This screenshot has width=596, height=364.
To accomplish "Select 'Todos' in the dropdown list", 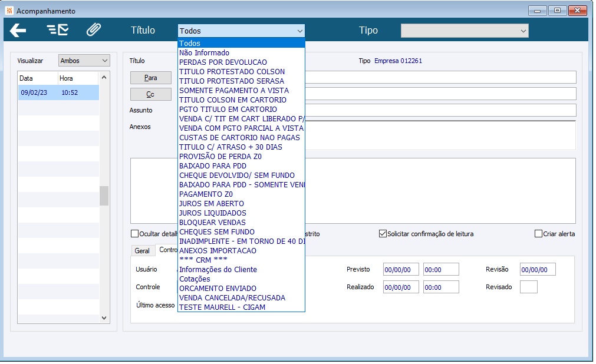I will point(241,44).
